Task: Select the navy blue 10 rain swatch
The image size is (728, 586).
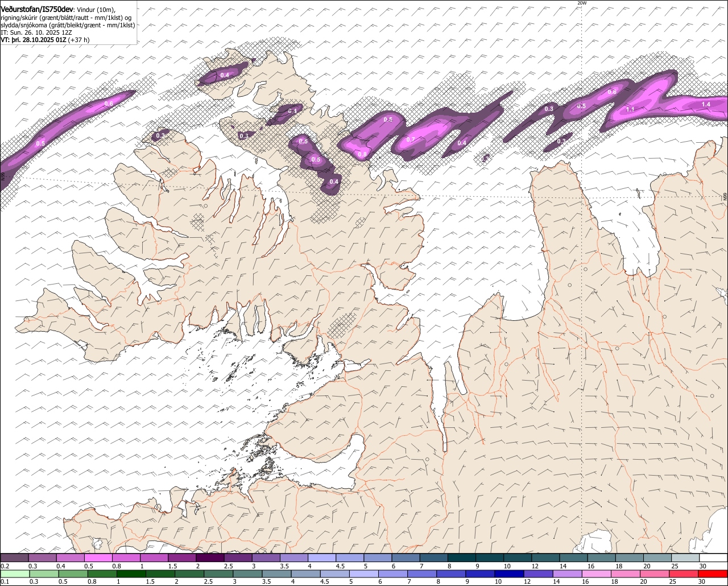Action: [508, 573]
